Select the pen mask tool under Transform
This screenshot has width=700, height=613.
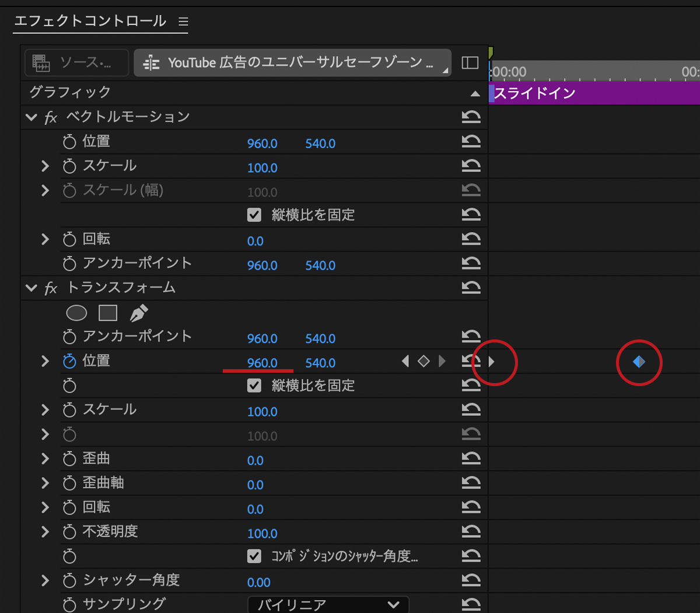point(138,313)
